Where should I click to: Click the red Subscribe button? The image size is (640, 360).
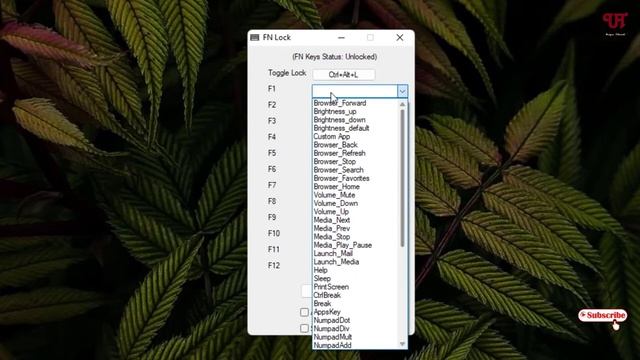[x=602, y=315]
